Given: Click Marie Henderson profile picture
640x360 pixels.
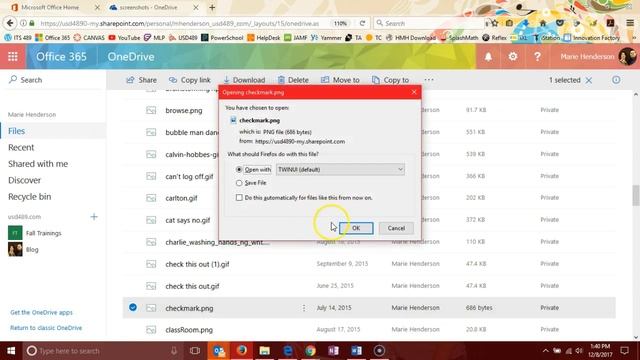Looking at the screenshot, I should tap(627, 57).
